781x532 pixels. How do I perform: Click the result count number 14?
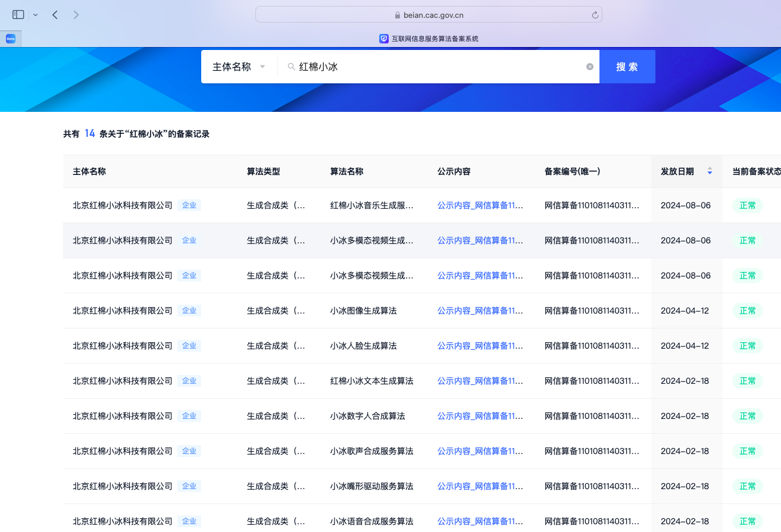tap(90, 133)
